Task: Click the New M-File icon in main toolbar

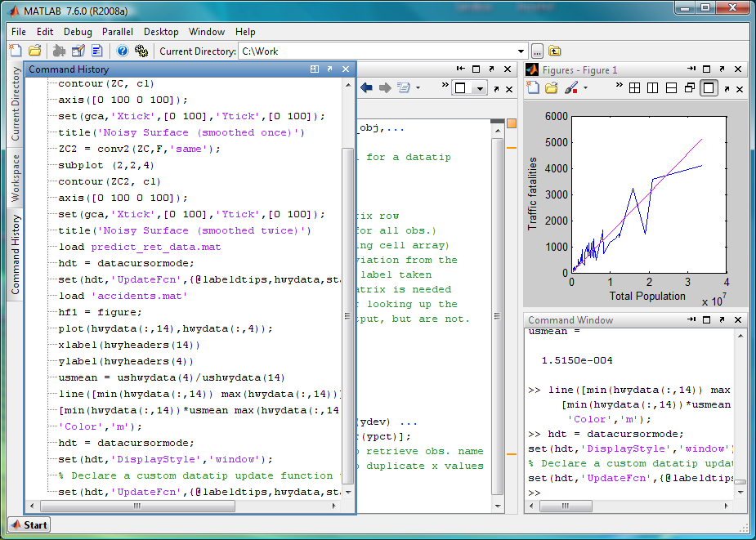Action: coord(16,51)
